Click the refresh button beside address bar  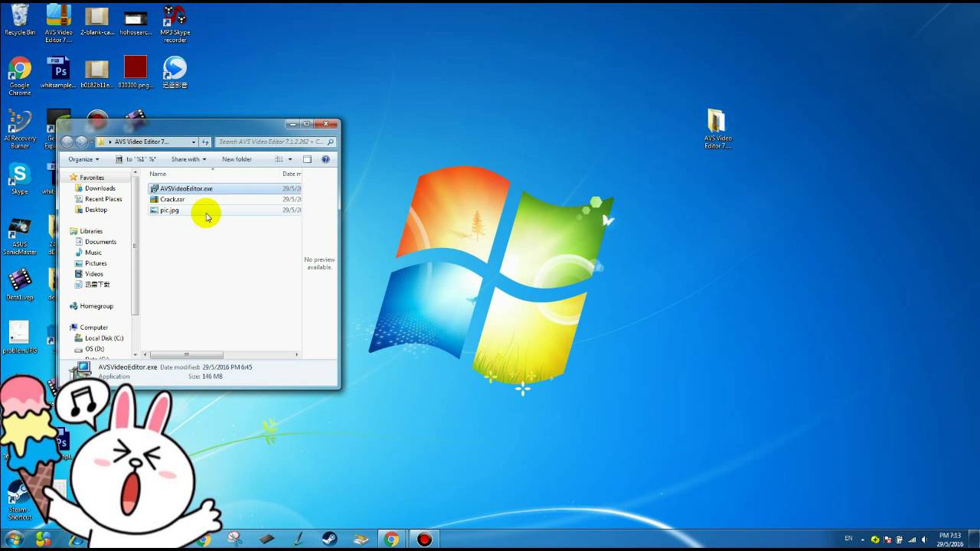click(205, 142)
